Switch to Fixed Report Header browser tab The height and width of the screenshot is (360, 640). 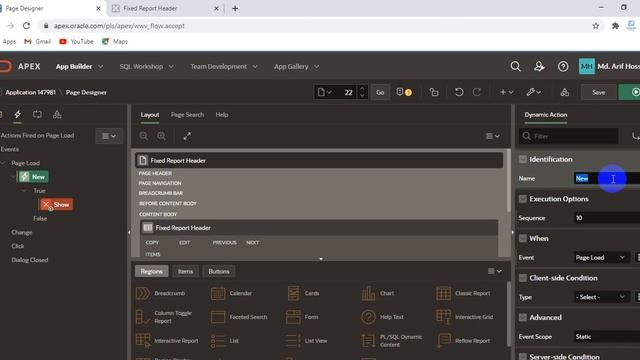pos(165,8)
